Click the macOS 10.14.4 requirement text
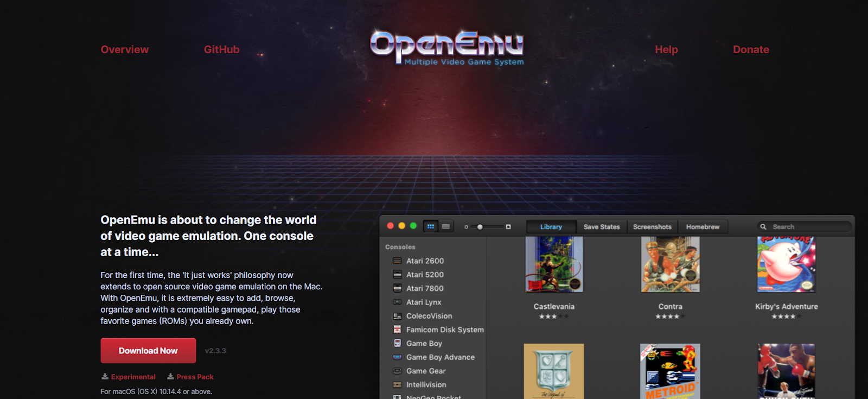868x399 pixels. tap(156, 391)
